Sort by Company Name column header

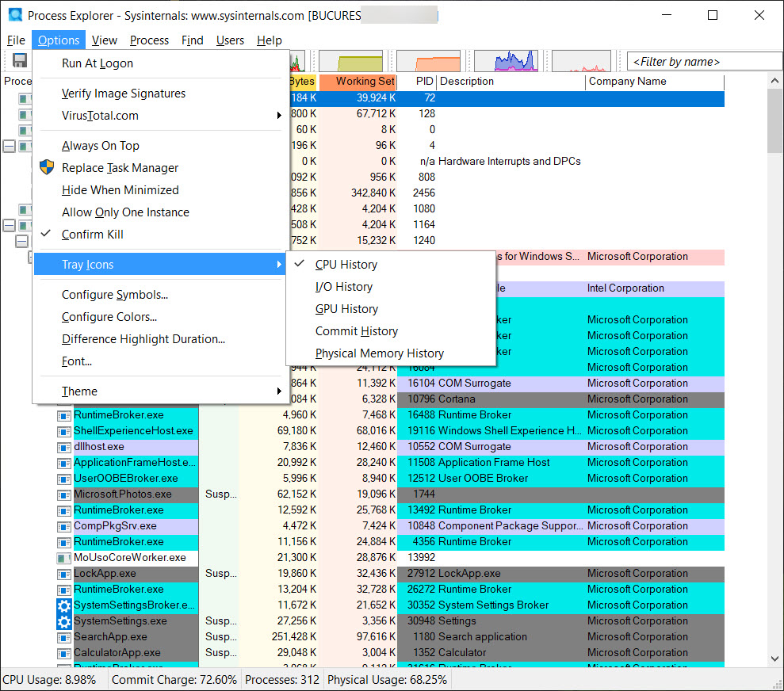click(x=655, y=82)
